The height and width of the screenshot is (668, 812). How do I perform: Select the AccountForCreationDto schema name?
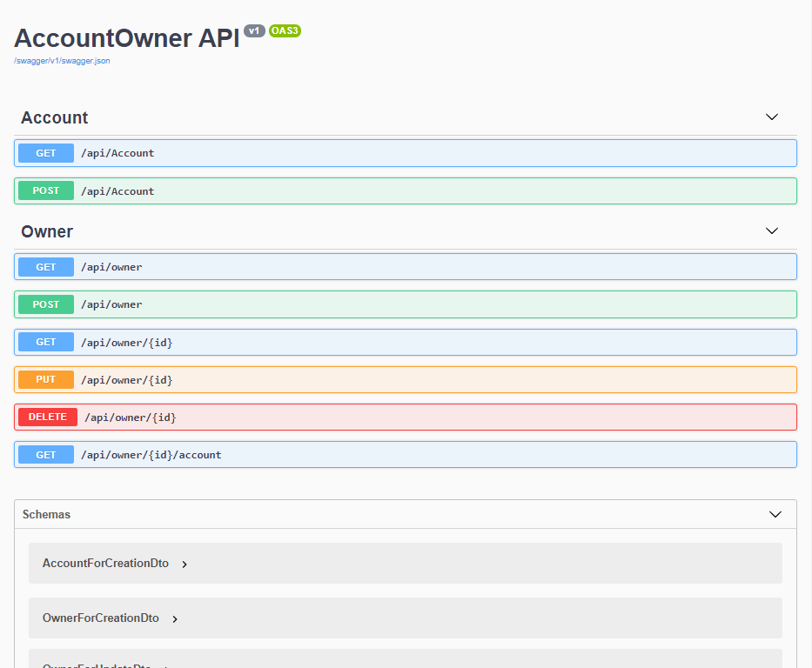coord(105,564)
